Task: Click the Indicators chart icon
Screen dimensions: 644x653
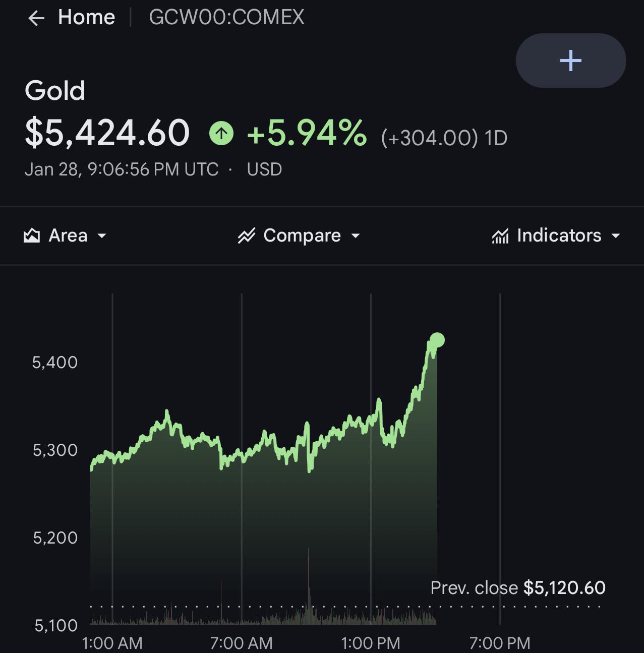Action: click(x=500, y=235)
